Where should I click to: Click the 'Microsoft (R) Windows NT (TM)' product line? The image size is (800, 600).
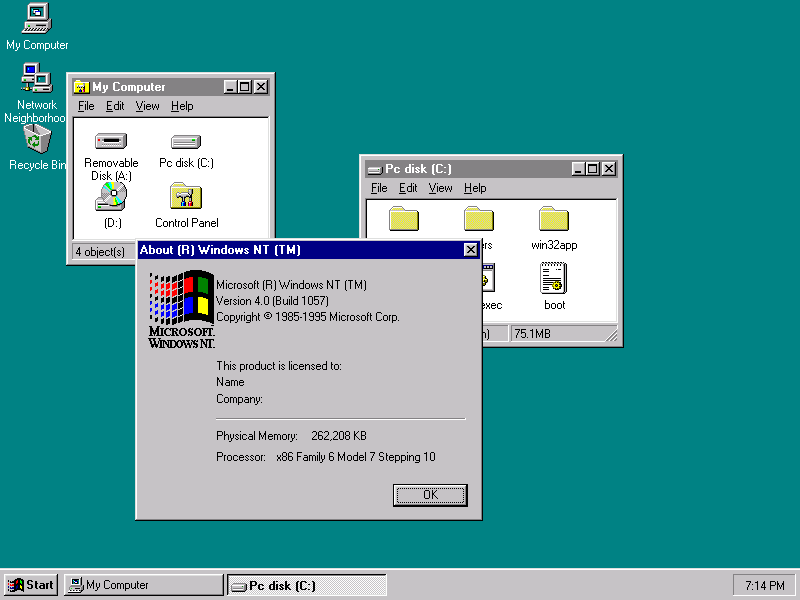(x=291, y=285)
